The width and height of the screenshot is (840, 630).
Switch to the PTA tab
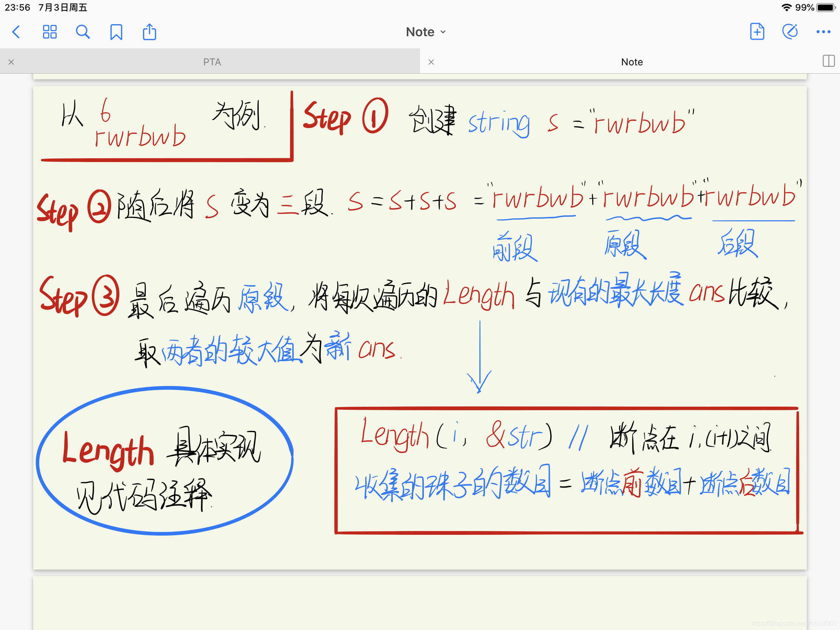click(212, 62)
